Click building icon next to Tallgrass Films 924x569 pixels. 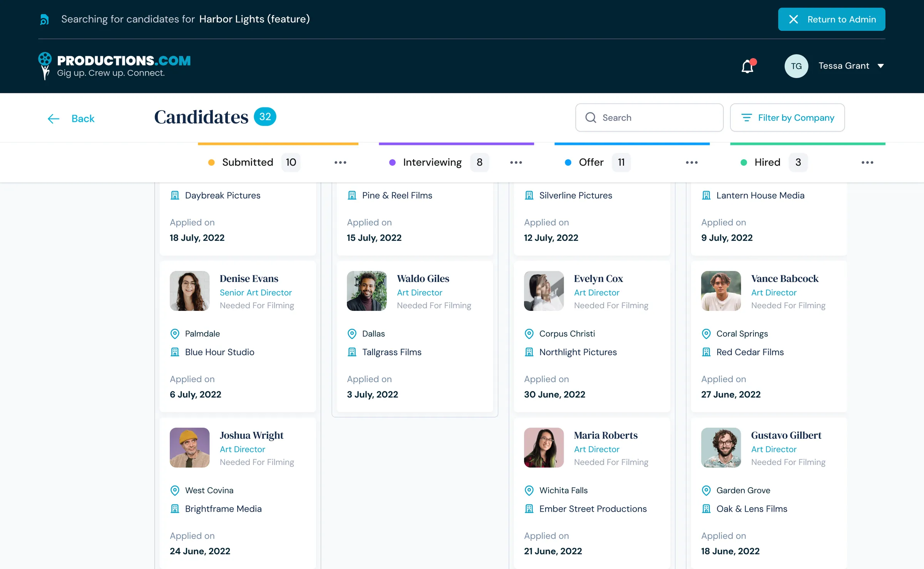(x=352, y=352)
